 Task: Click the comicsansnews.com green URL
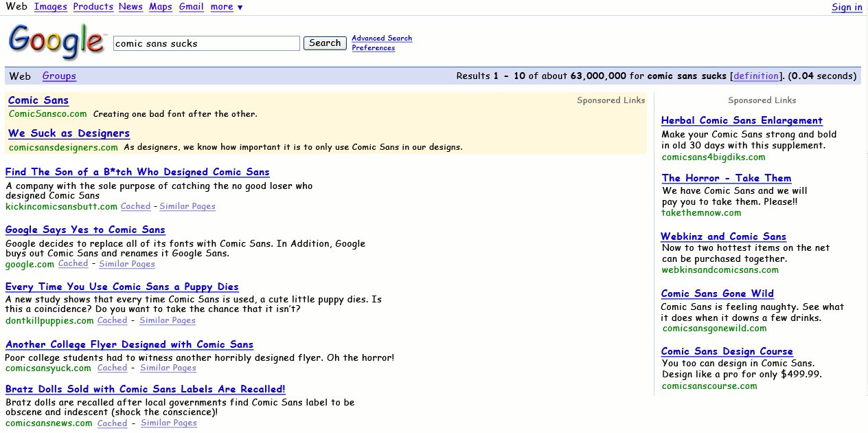pos(49,423)
